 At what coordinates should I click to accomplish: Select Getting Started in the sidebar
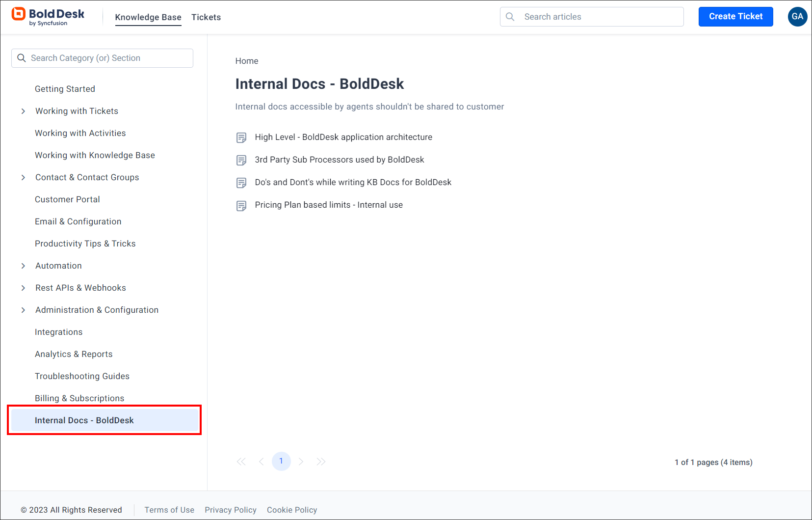point(65,89)
